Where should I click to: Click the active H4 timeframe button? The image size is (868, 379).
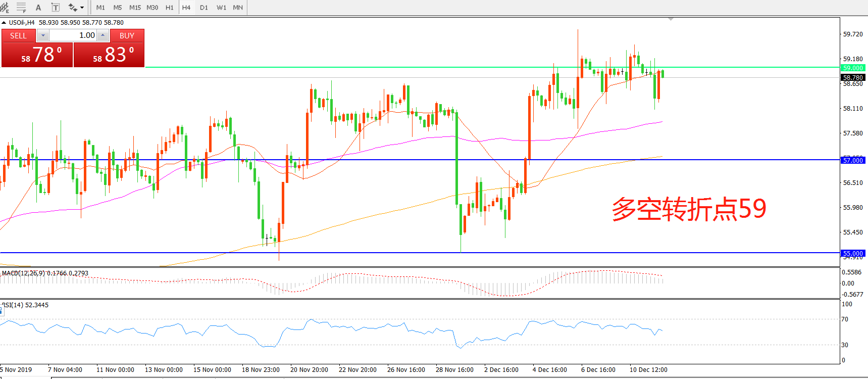tap(186, 8)
